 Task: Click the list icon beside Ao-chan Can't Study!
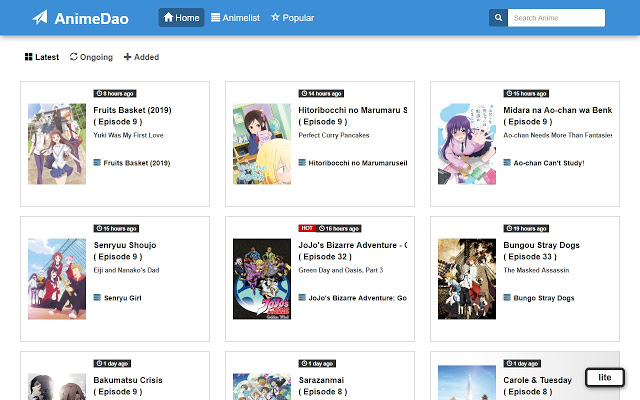point(507,162)
